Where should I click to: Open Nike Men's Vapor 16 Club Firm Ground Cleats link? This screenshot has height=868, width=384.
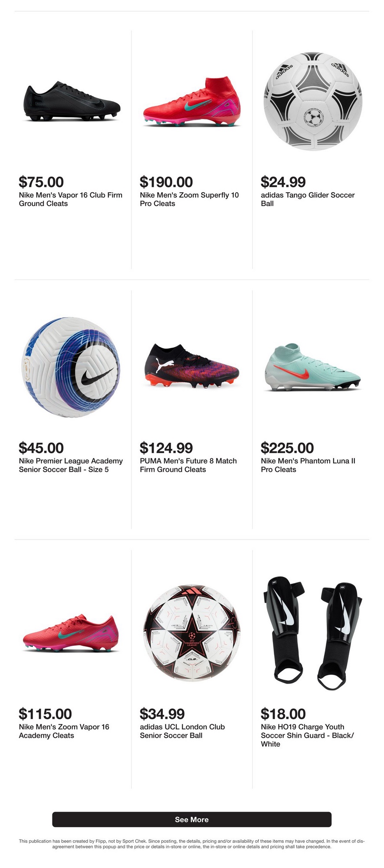click(x=71, y=199)
